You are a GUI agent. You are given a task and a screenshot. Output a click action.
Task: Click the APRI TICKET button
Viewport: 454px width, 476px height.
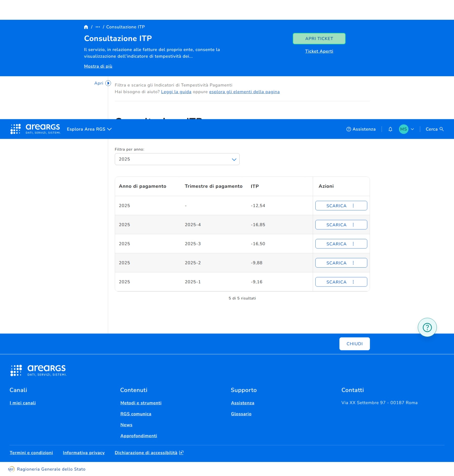click(319, 39)
